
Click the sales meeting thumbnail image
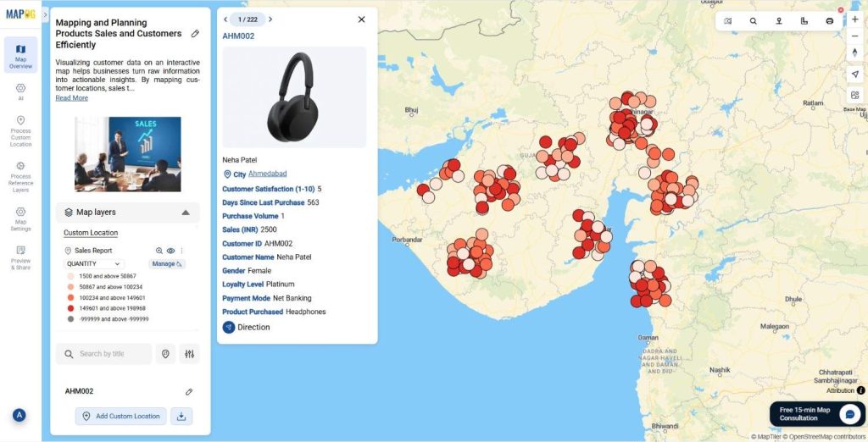tap(128, 154)
